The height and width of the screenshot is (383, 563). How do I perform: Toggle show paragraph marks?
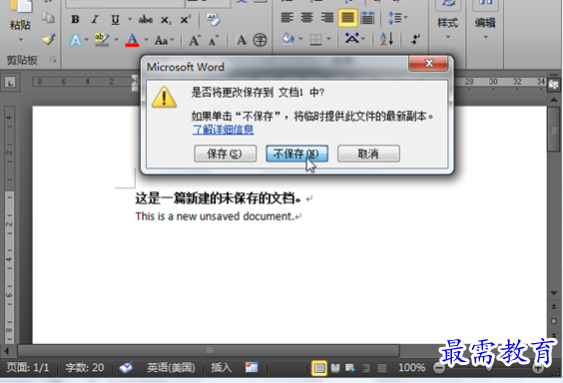(415, 39)
